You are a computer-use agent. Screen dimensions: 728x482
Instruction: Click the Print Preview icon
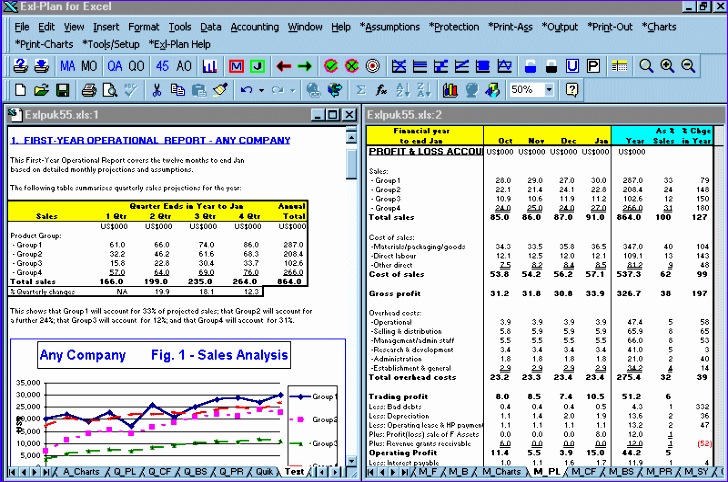(x=110, y=90)
